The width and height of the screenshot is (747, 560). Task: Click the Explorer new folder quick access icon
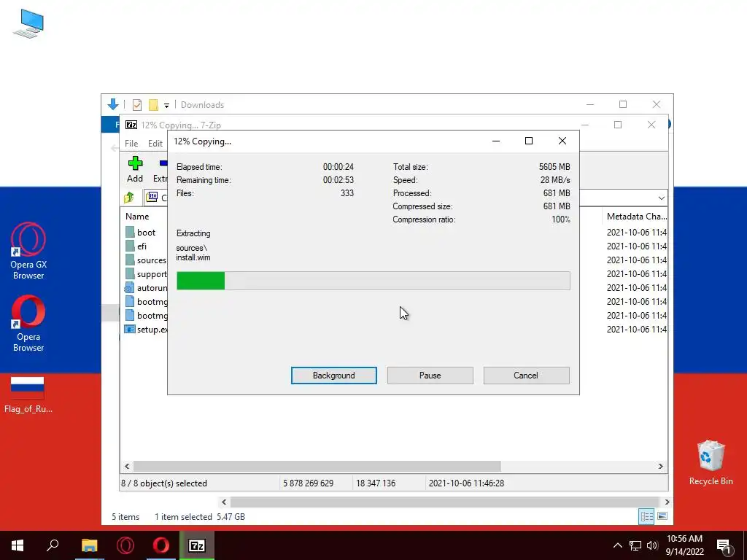tap(153, 105)
